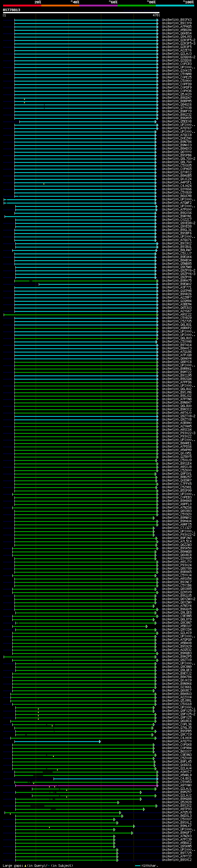Select hit label UniRef100_B9GD47
Image resolution: width=197 pixels, height=868 pixels.
point(176,98)
